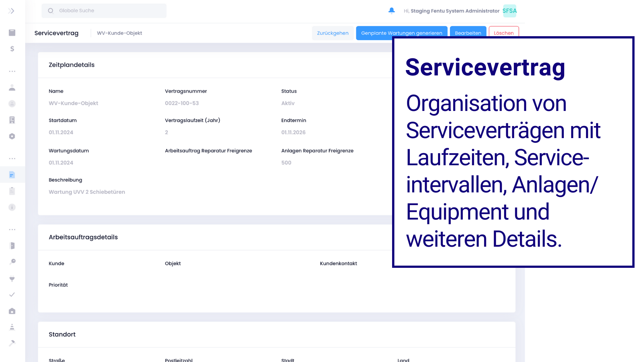Click the WV-Kunde-Objekt breadcrumb text
The height and width of the screenshot is (362, 644).
tap(119, 33)
